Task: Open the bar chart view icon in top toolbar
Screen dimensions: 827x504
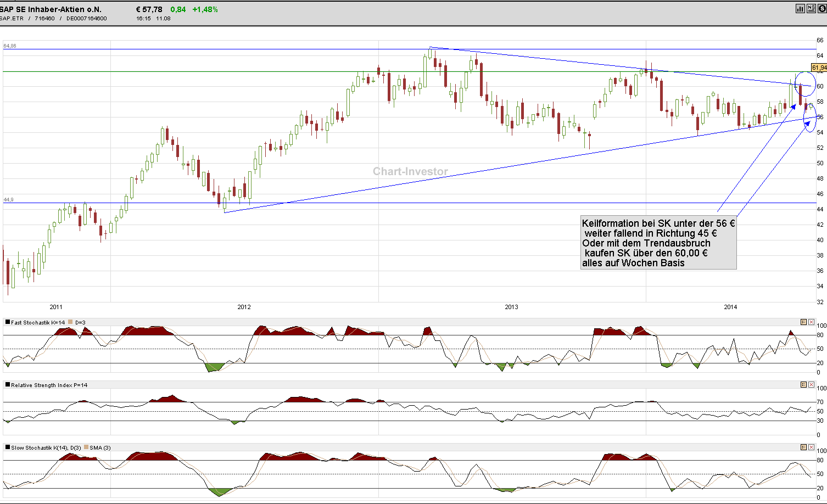Action: click(x=800, y=8)
